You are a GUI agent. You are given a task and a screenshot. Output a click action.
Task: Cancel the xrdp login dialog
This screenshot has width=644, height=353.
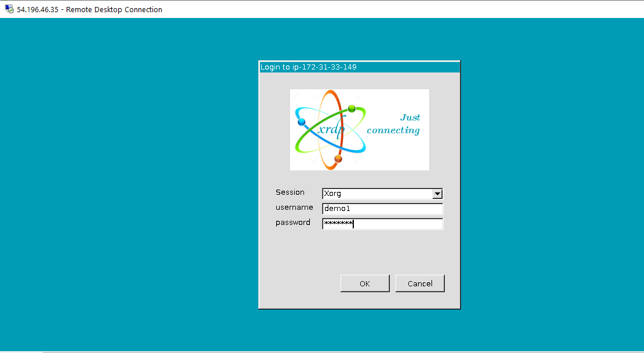[x=420, y=283]
